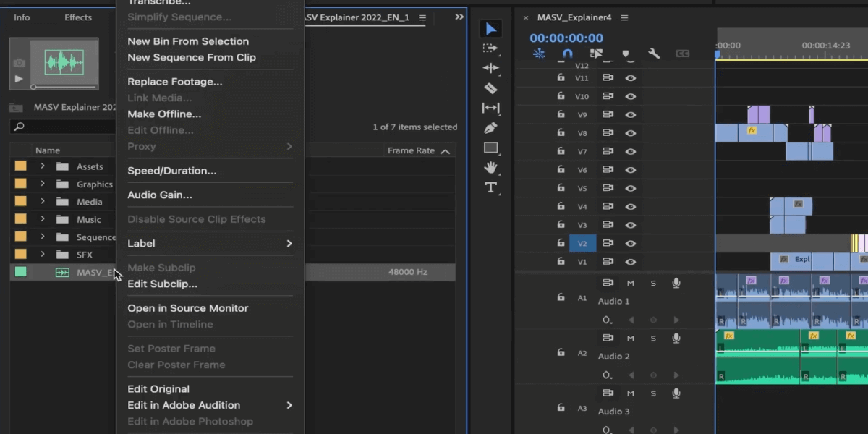Select the Ripple Edit tool
The height and width of the screenshot is (434, 868).
pos(491,68)
